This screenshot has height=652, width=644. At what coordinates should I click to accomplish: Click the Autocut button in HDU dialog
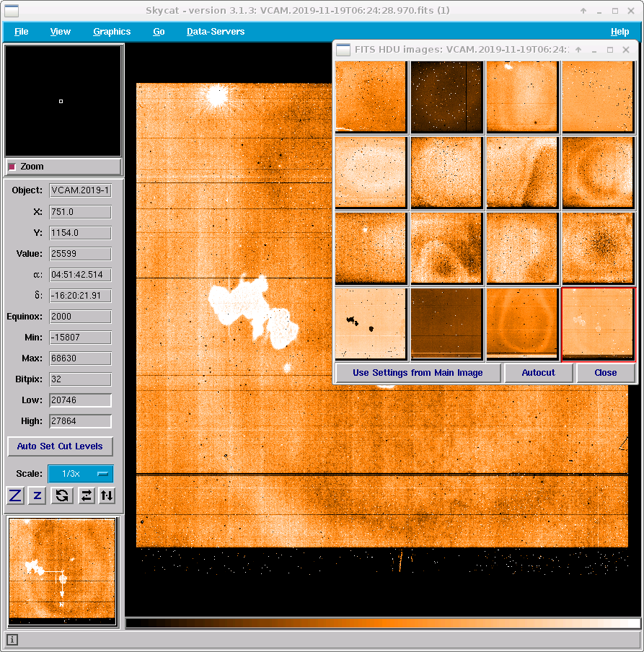pyautogui.click(x=538, y=373)
